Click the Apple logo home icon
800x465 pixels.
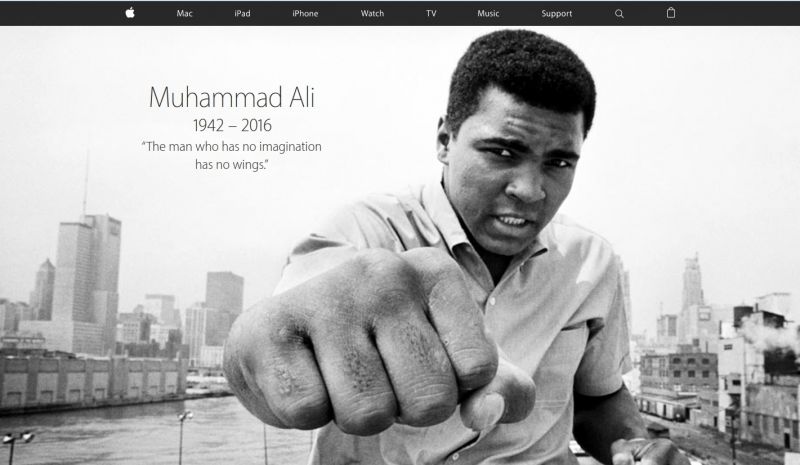tap(130, 13)
